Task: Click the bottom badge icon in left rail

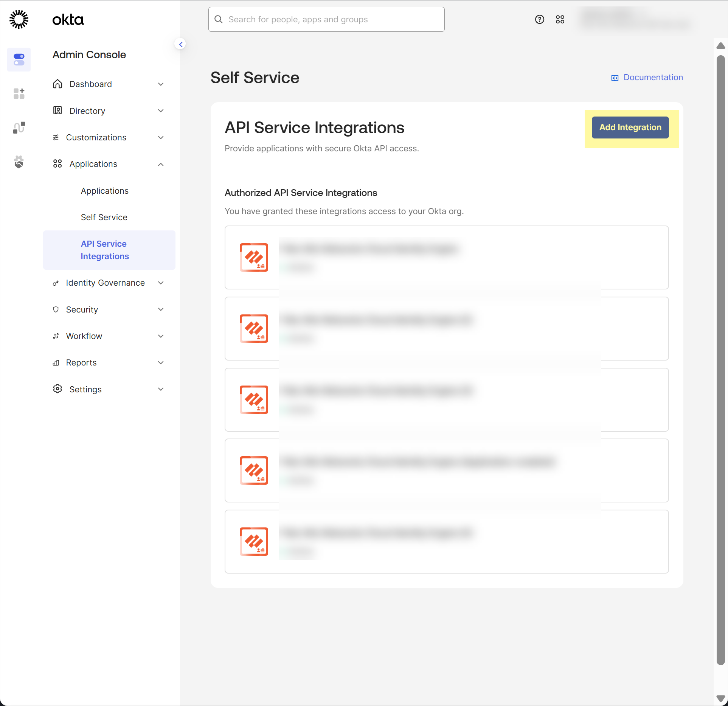Action: click(x=19, y=162)
